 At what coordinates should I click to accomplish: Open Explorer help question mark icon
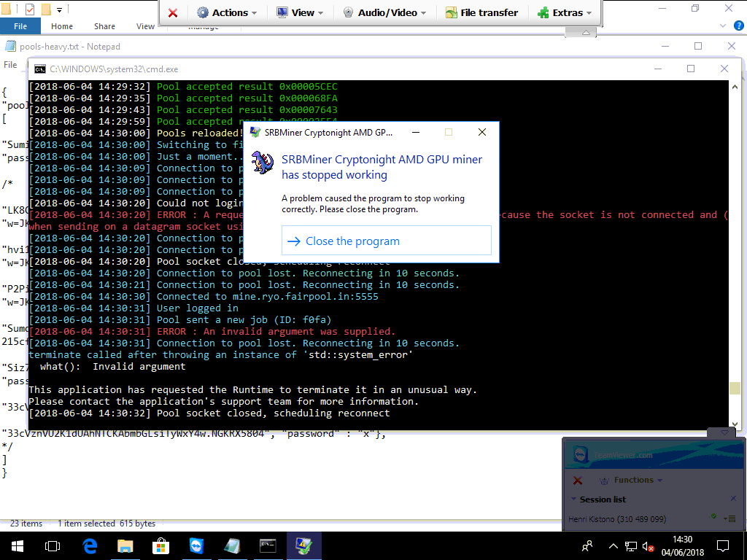(738, 26)
